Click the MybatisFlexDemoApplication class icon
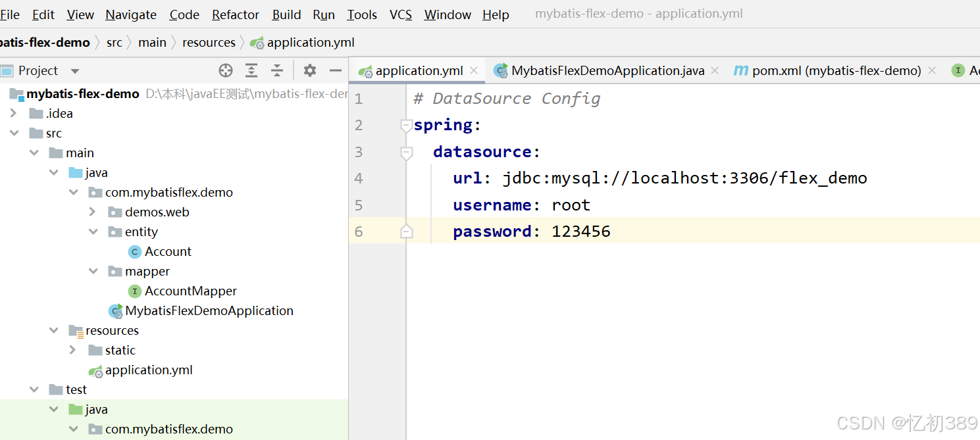This screenshot has height=440, width=980. point(115,310)
